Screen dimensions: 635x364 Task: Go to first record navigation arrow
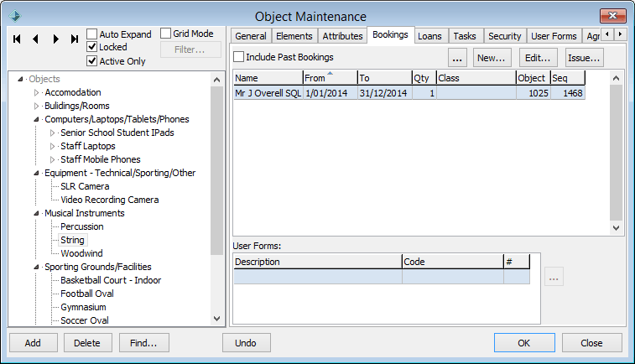[x=17, y=39]
